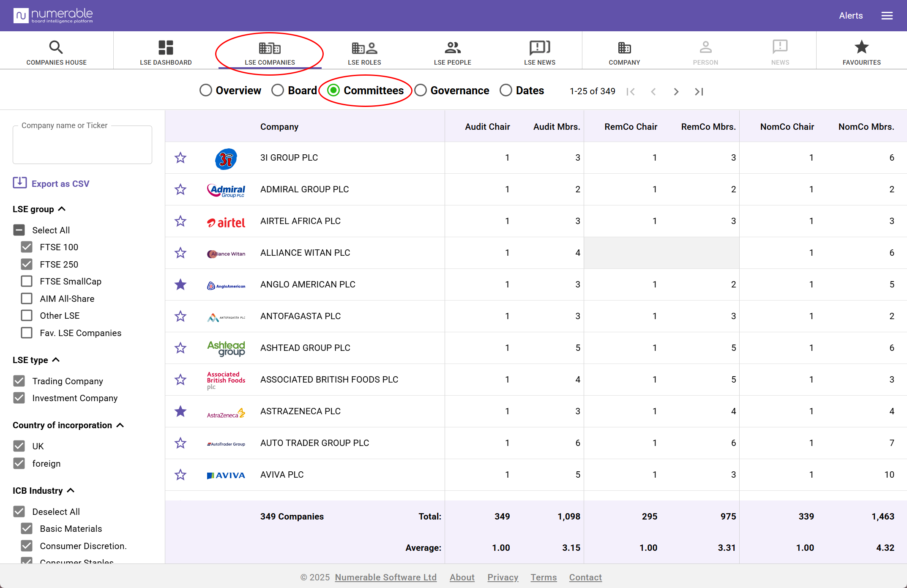This screenshot has width=907, height=588.
Task: Open Favourites star icon in navigation
Action: tap(861, 47)
